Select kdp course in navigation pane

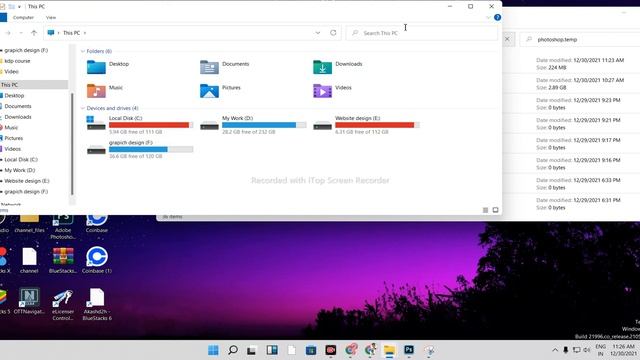(17, 61)
